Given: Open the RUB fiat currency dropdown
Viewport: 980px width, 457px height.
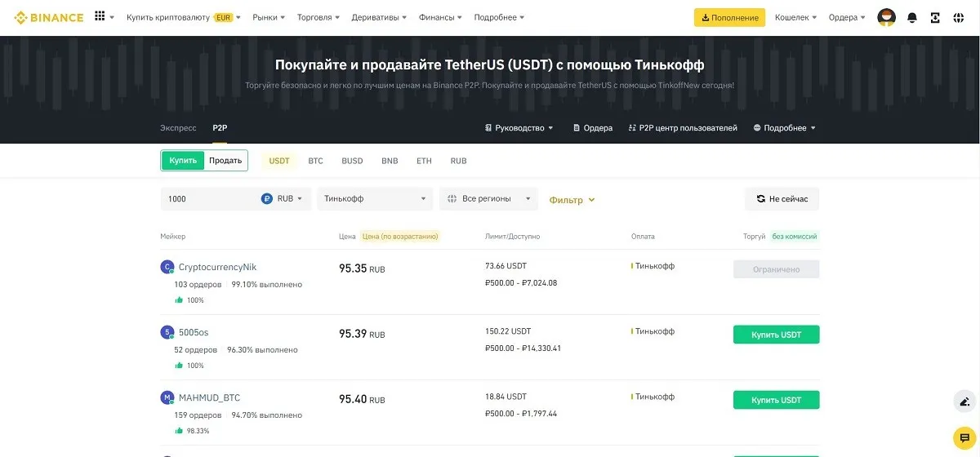Looking at the screenshot, I should [x=283, y=198].
